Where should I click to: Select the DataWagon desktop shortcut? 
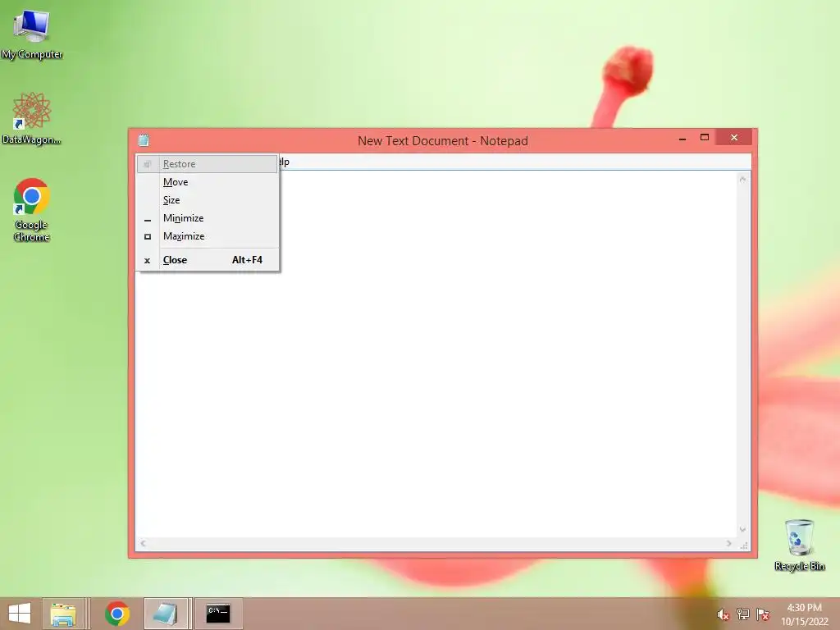pyautogui.click(x=32, y=118)
